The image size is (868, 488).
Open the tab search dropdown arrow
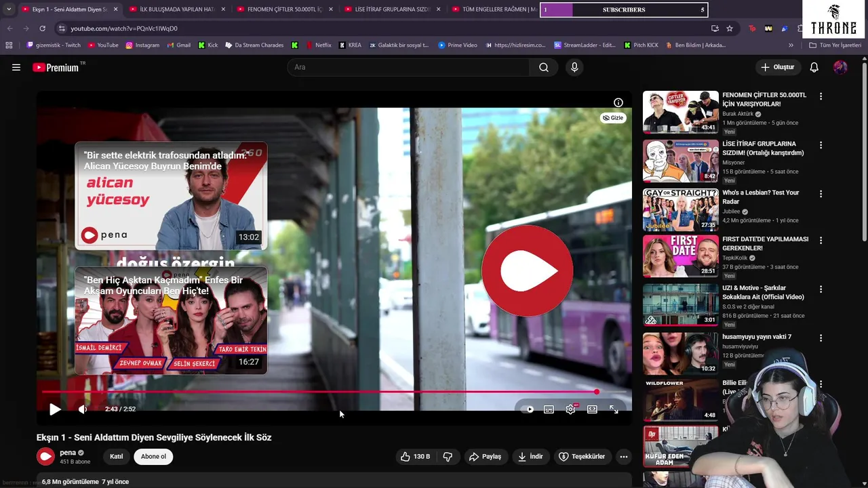coord(9,9)
